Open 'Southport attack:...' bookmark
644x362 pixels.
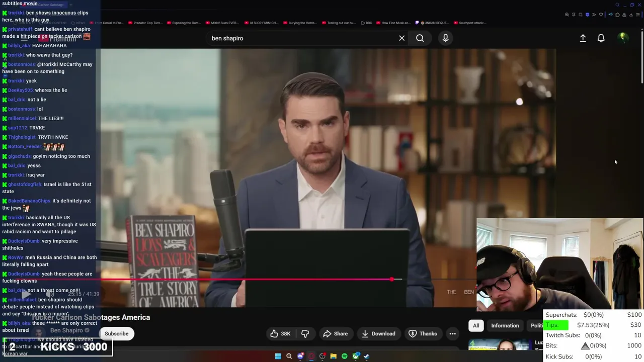pos(469,23)
